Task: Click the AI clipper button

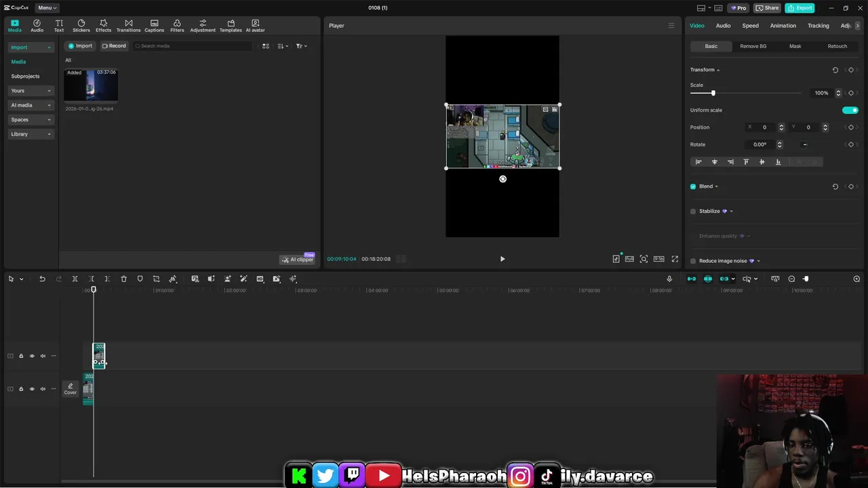Action: coord(298,260)
